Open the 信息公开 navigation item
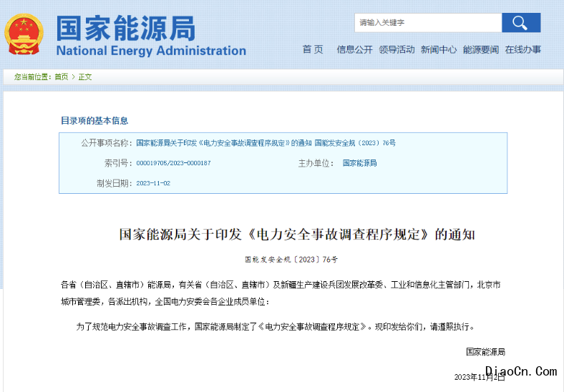The width and height of the screenshot is (564, 392). (354, 49)
